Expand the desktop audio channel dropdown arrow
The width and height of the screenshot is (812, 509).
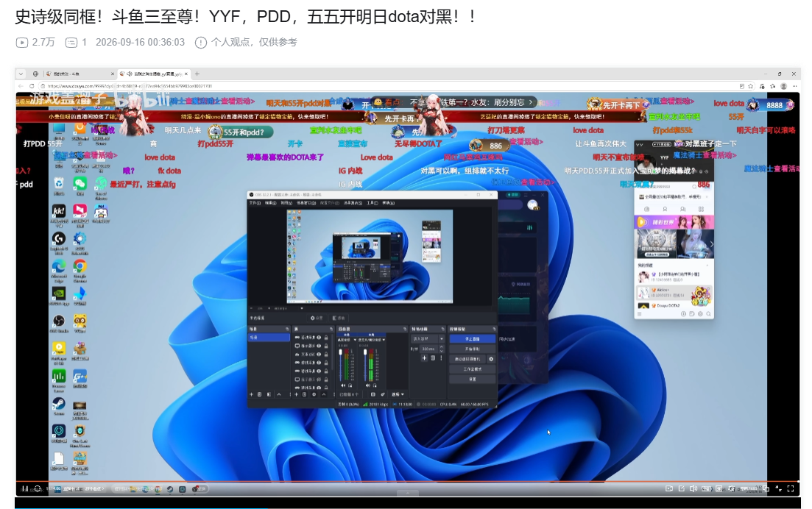tap(356, 340)
